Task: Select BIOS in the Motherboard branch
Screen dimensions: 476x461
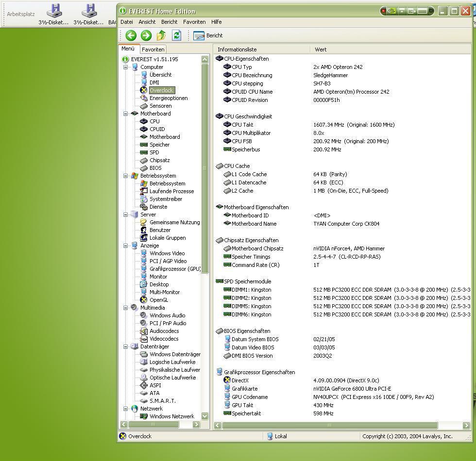Action: coord(155,168)
